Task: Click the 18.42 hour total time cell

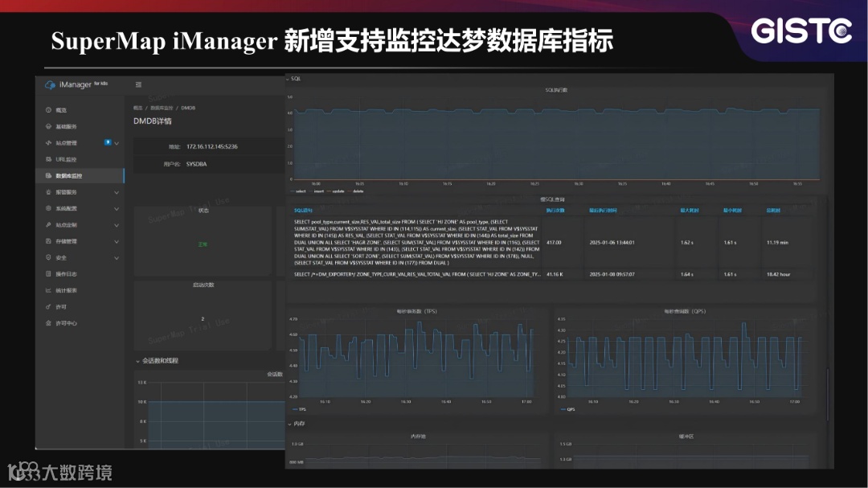Action: pos(778,274)
